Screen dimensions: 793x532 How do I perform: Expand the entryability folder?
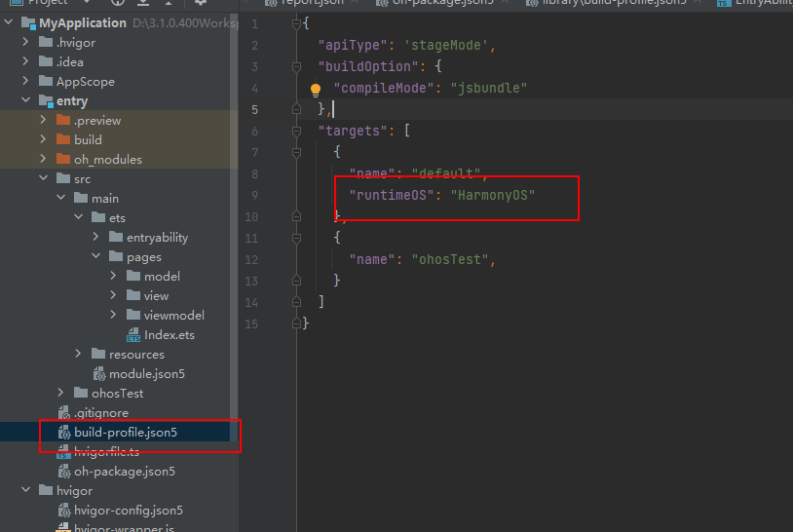[96, 237]
